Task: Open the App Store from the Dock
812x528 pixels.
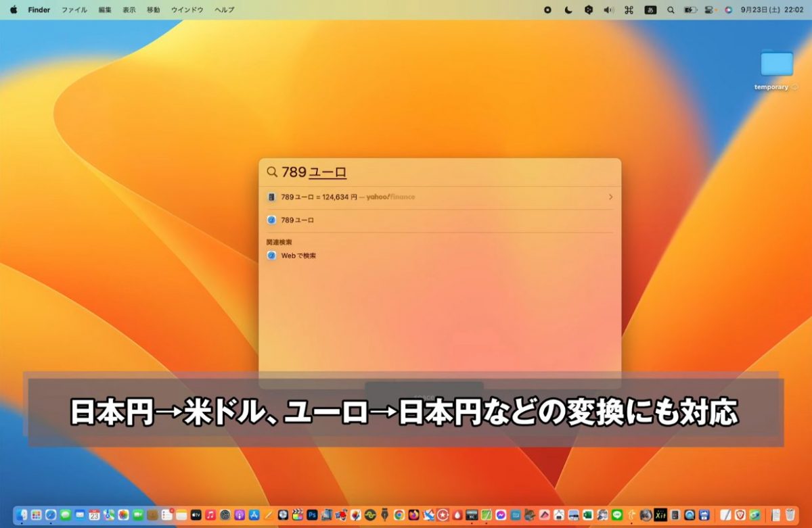Action: pos(254,515)
